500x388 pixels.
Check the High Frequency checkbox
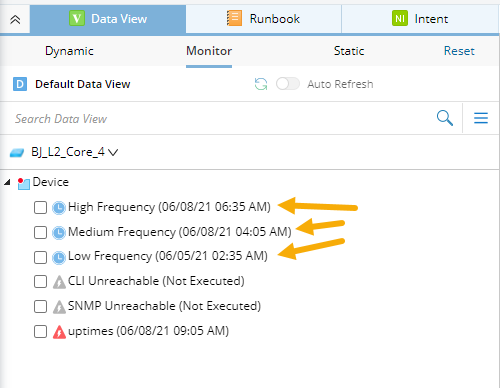pos(40,207)
